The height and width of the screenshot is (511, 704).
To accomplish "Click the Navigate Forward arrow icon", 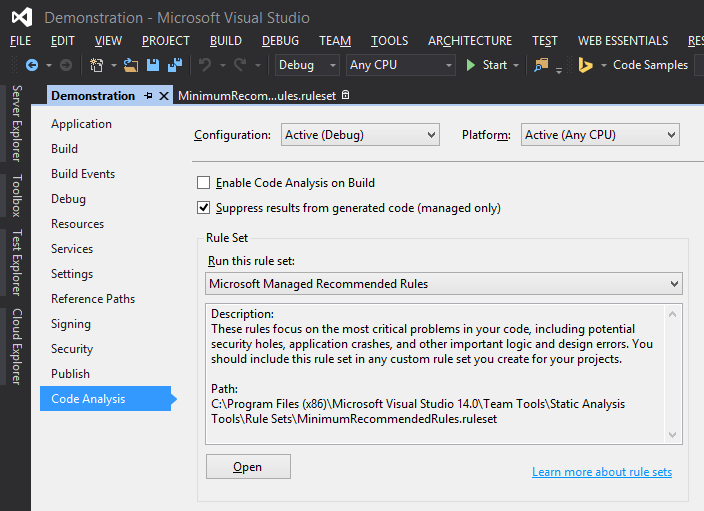I will pos(66,65).
